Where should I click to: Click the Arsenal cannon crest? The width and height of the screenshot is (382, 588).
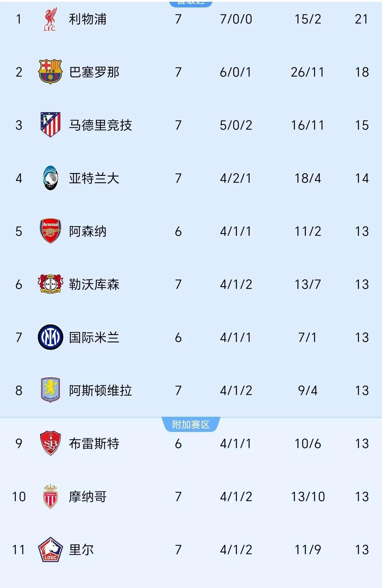[51, 231]
